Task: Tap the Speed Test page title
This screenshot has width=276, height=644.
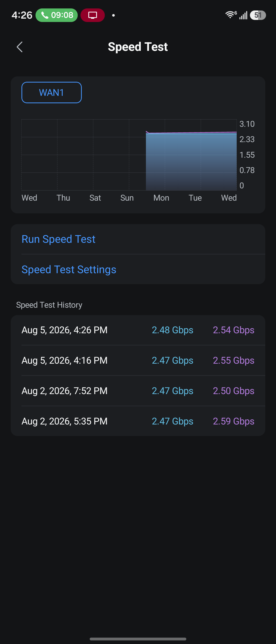Action: click(x=138, y=47)
